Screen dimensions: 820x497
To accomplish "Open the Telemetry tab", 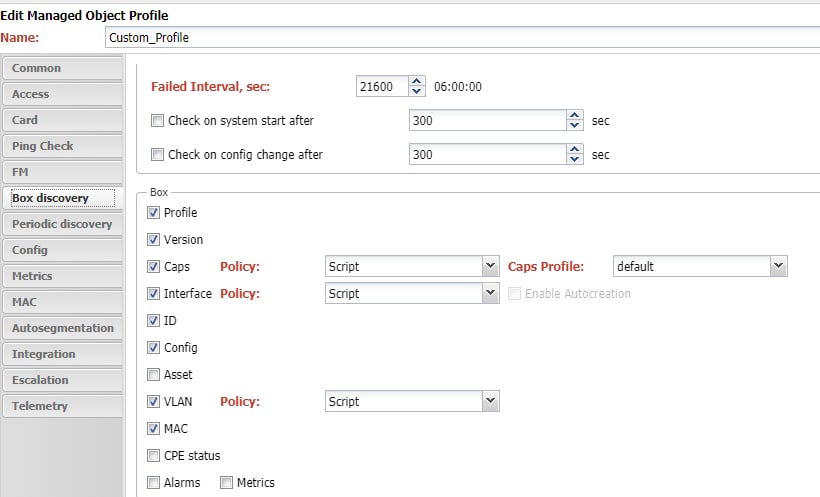I will [x=62, y=406].
